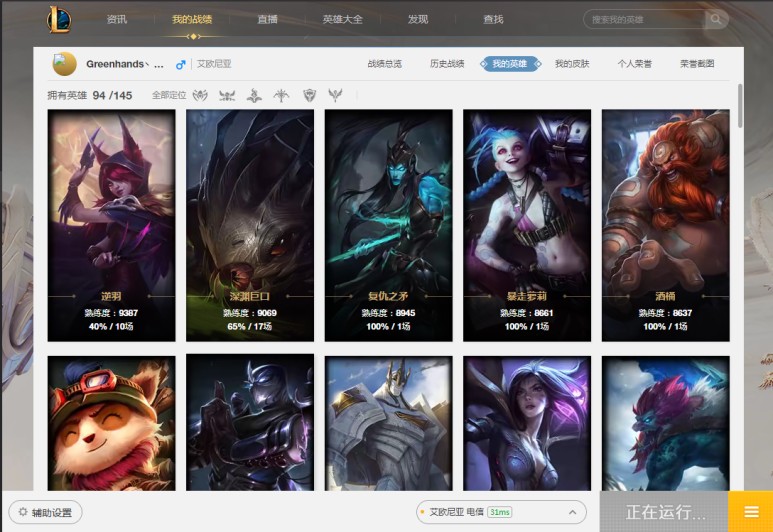This screenshot has width=773, height=532.
Task: Filter heroes by shield role icon
Action: [x=309, y=95]
